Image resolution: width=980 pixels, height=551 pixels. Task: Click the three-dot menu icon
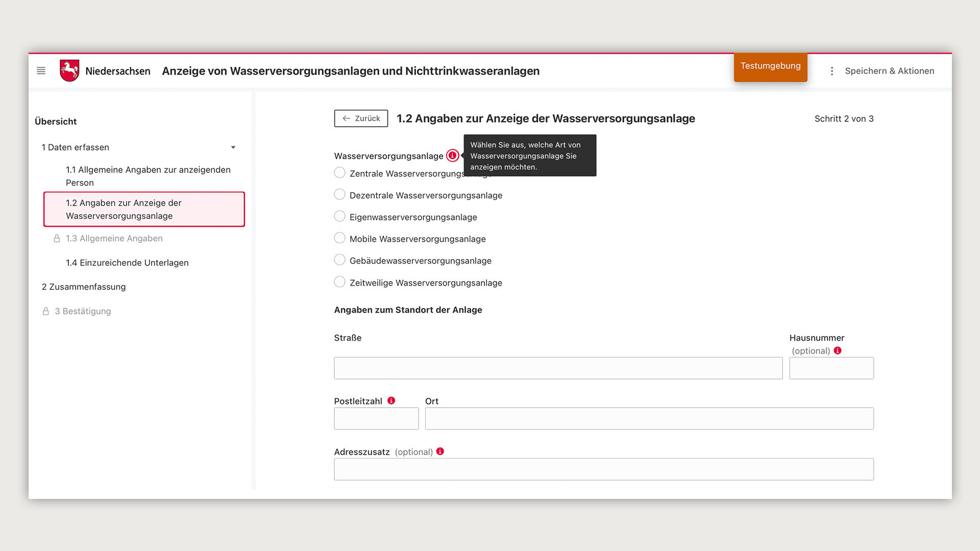coord(832,71)
